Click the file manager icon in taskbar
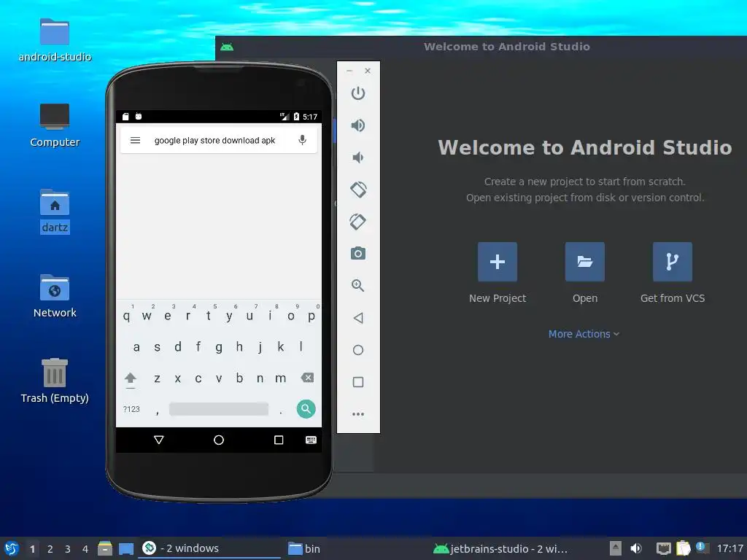The height and width of the screenshot is (560, 747). pos(105,548)
